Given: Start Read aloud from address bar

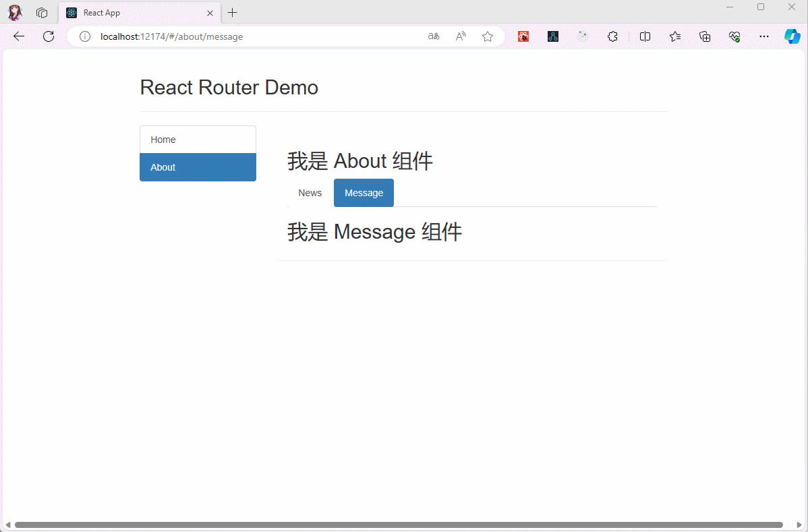Looking at the screenshot, I should 461,36.
